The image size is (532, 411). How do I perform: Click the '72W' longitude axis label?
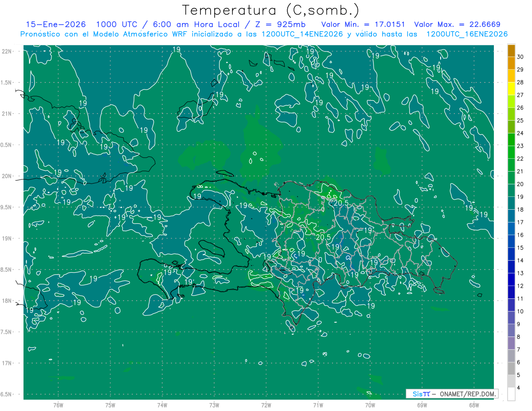[266, 405]
